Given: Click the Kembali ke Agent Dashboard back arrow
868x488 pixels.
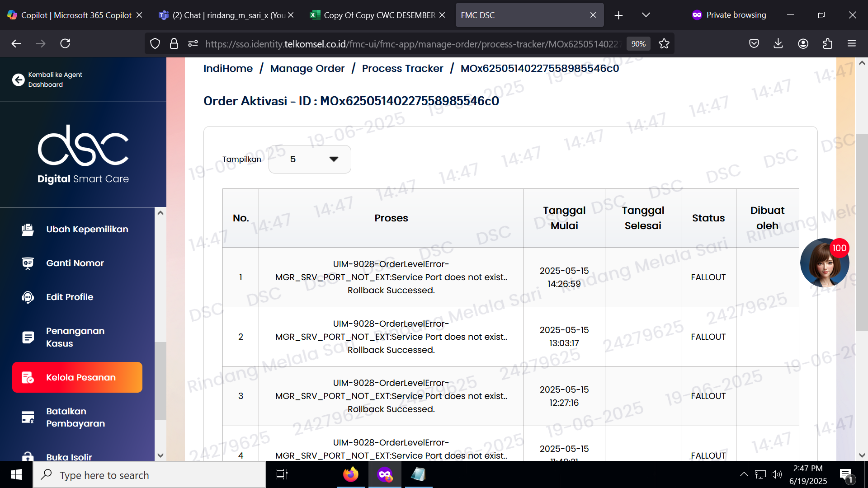Looking at the screenshot, I should point(18,80).
